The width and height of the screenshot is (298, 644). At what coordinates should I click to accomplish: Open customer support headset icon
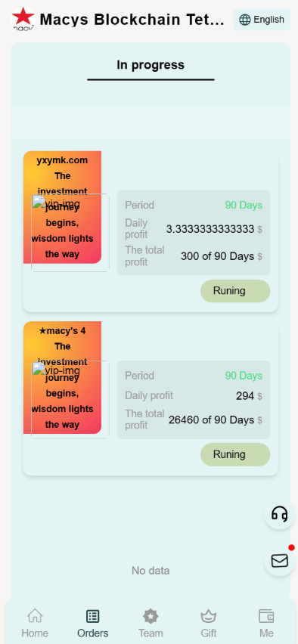(x=280, y=514)
